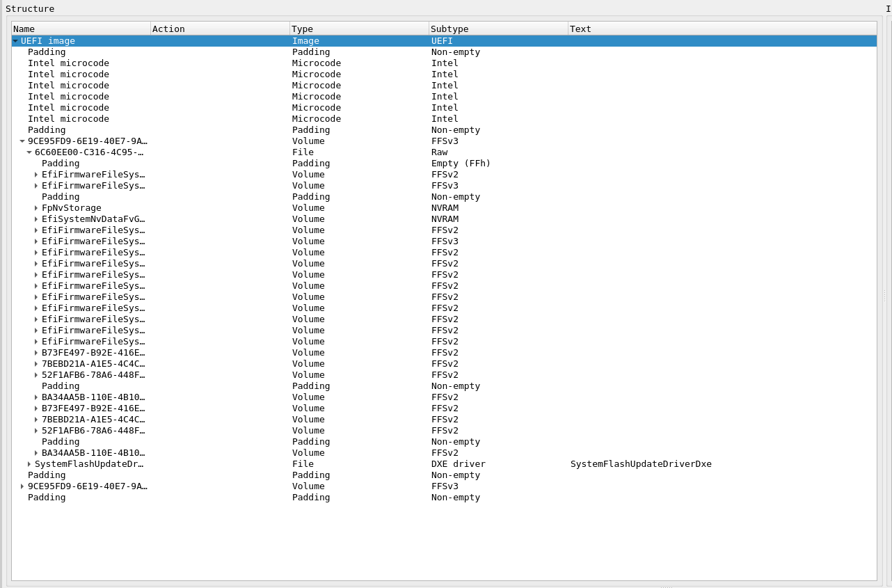Expand the EfiSystemNvDataFvG volume node
892x588 pixels.
(x=35, y=218)
